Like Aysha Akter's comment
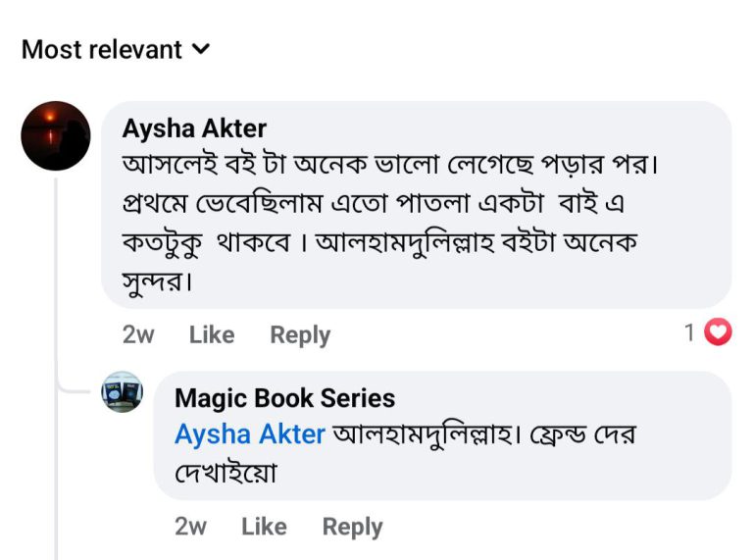This screenshot has width=753, height=560. click(x=212, y=334)
